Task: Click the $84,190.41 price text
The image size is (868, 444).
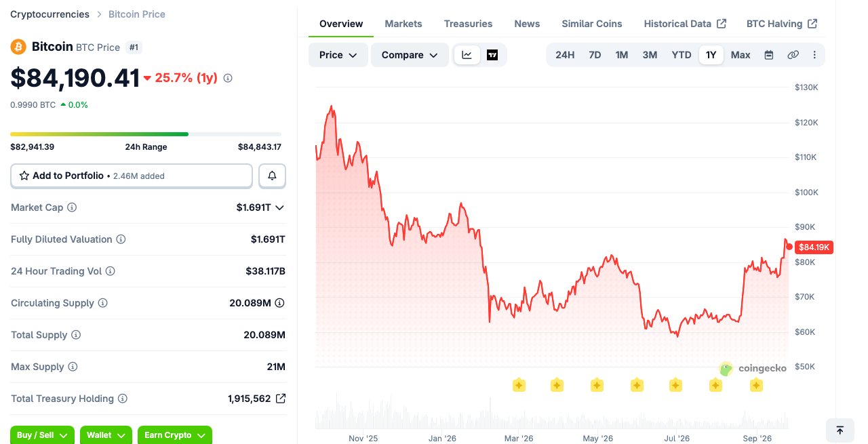Action: click(x=75, y=78)
